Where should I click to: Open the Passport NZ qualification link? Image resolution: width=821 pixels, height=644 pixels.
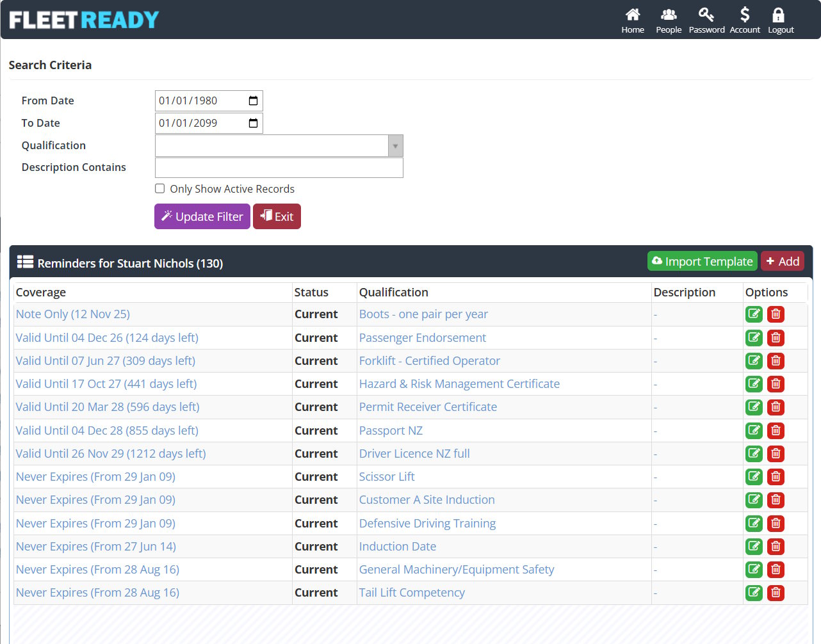(x=391, y=430)
